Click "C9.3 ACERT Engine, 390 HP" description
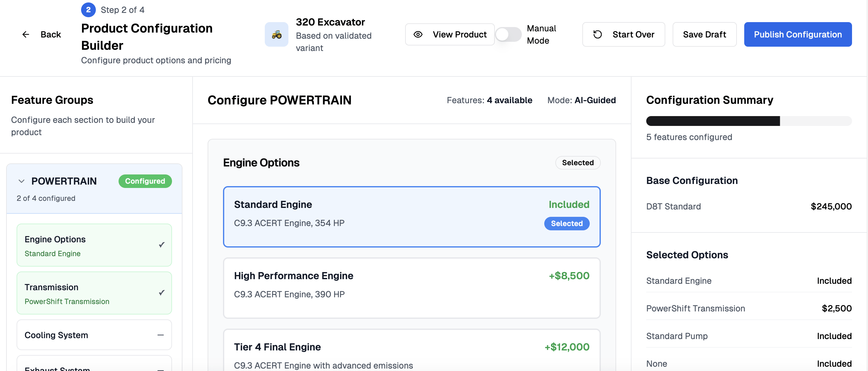Viewport: 868px width, 371px height. click(289, 295)
